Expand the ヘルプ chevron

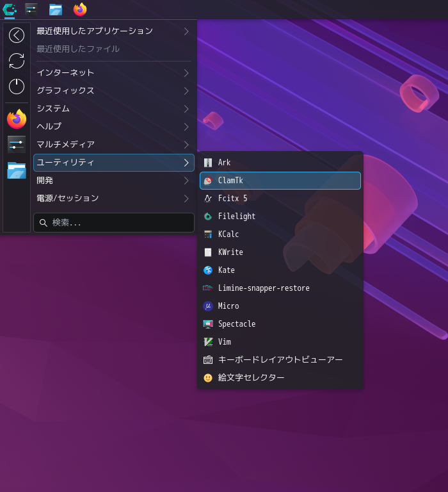186,127
